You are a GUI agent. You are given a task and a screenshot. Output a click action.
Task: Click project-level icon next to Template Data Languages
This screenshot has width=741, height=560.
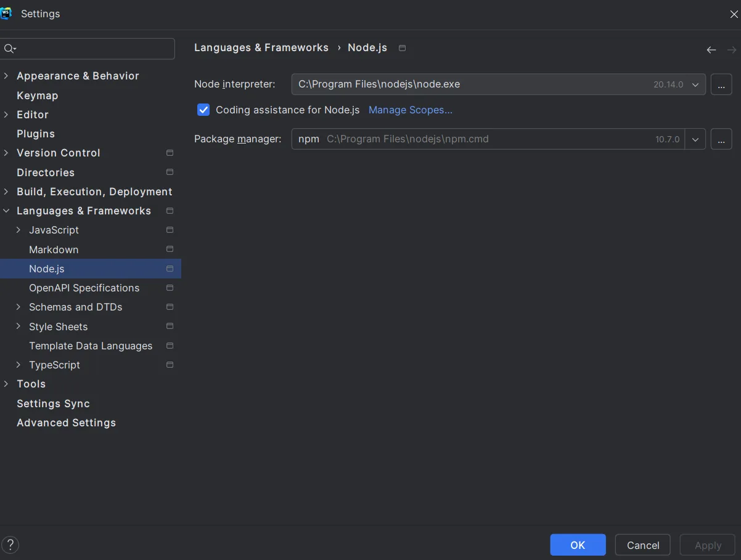[x=170, y=346]
